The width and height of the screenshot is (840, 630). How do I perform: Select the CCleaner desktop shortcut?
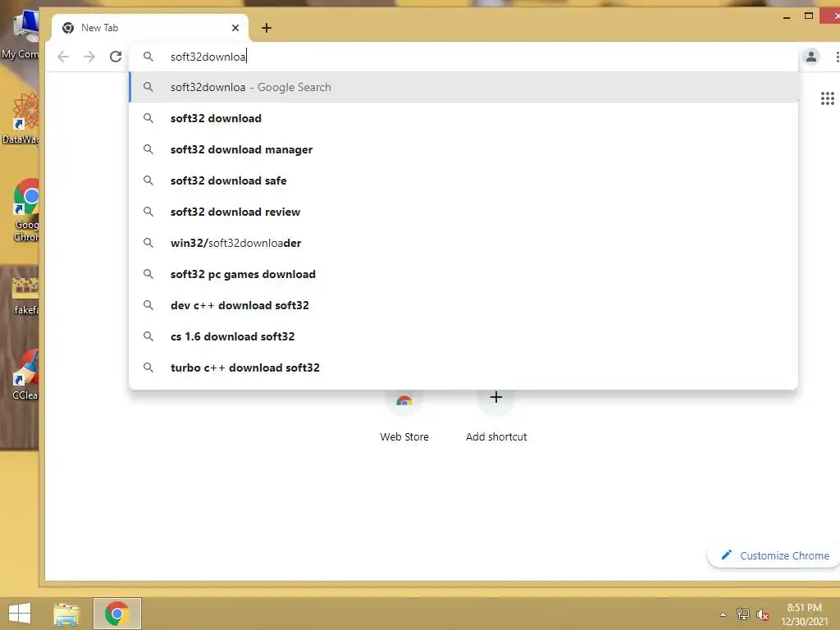pos(25,375)
